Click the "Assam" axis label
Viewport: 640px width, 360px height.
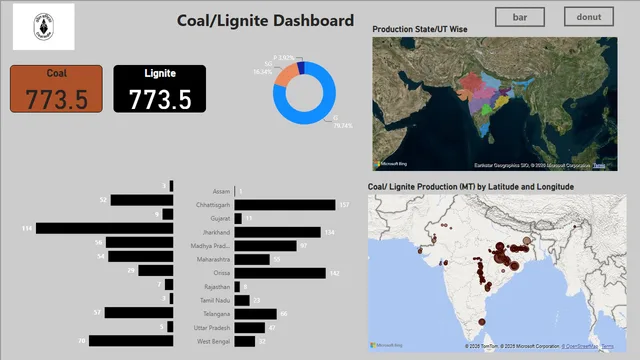[x=221, y=191]
